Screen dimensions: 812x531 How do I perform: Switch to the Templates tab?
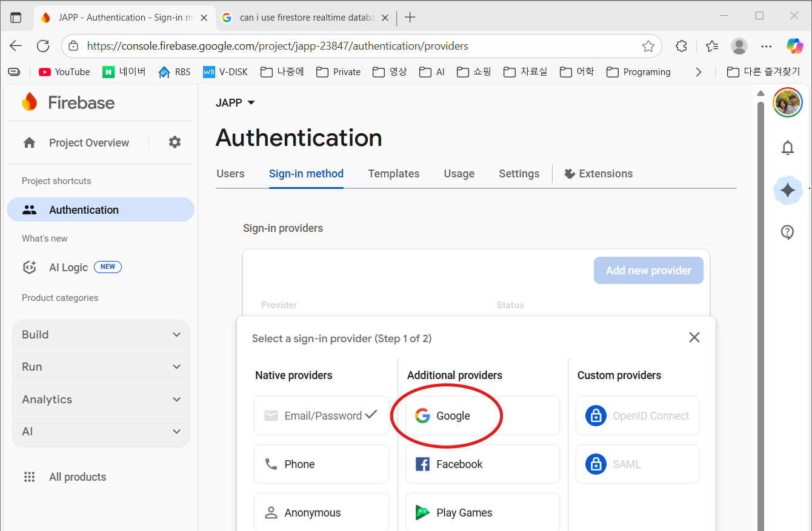(394, 174)
